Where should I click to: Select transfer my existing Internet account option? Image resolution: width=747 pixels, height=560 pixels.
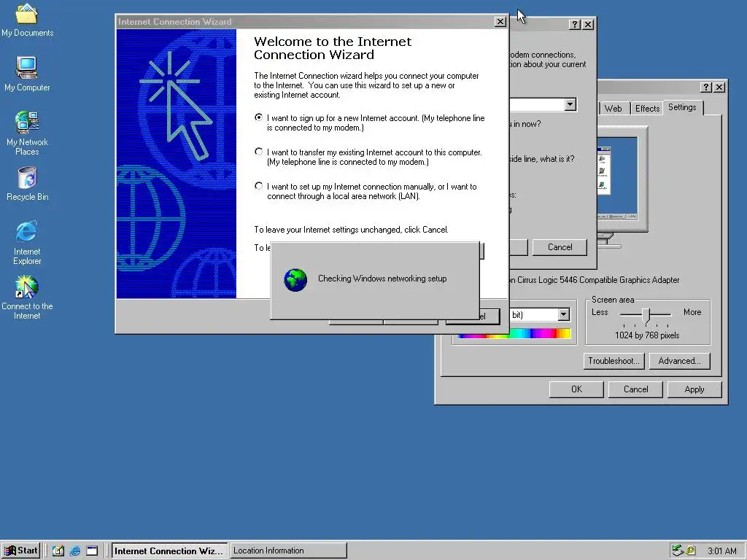click(259, 152)
